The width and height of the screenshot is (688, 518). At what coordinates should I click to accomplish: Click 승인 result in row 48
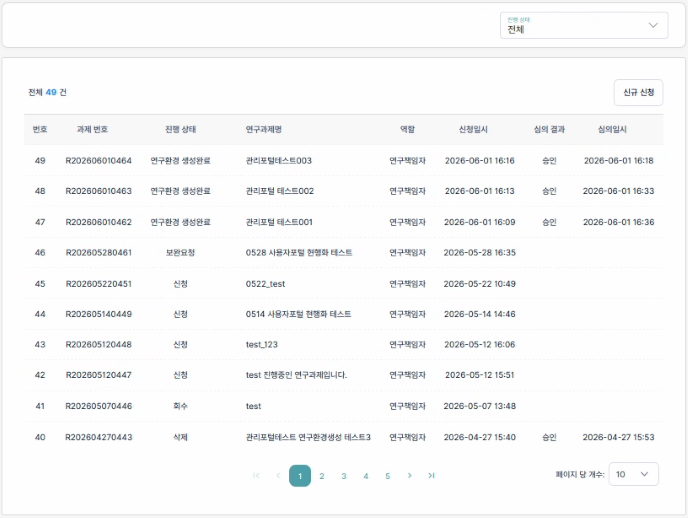549,191
